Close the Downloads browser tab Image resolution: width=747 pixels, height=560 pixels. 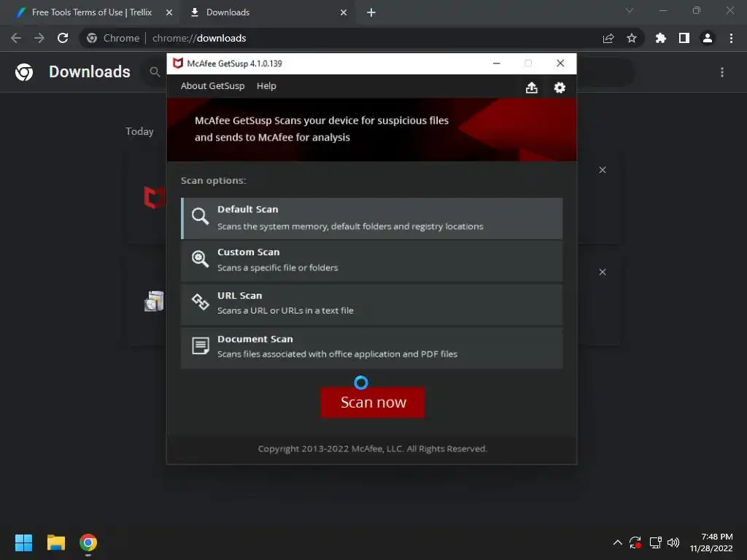(x=344, y=13)
